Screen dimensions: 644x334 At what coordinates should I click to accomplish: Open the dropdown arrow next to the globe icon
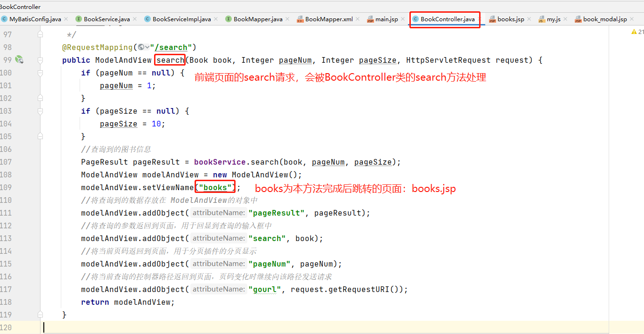147,47
